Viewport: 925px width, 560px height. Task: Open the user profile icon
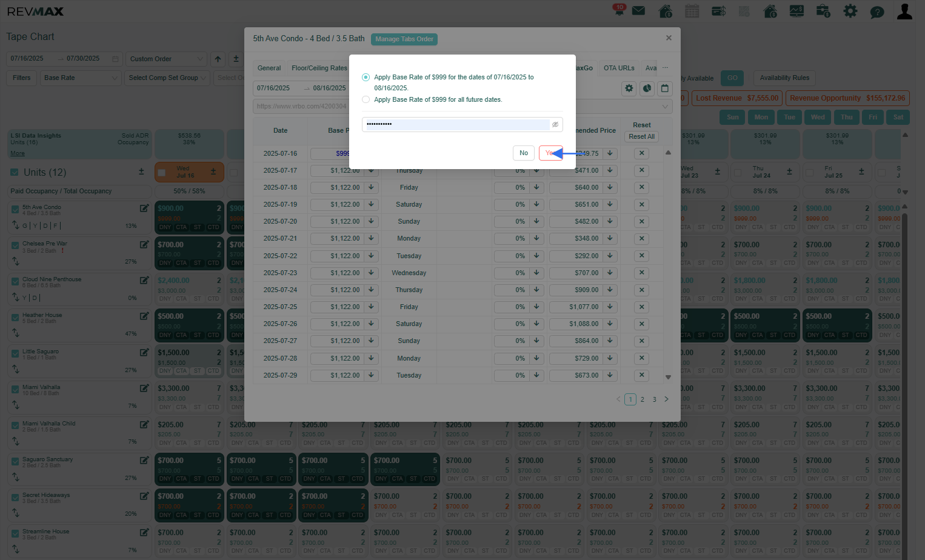pyautogui.click(x=904, y=11)
